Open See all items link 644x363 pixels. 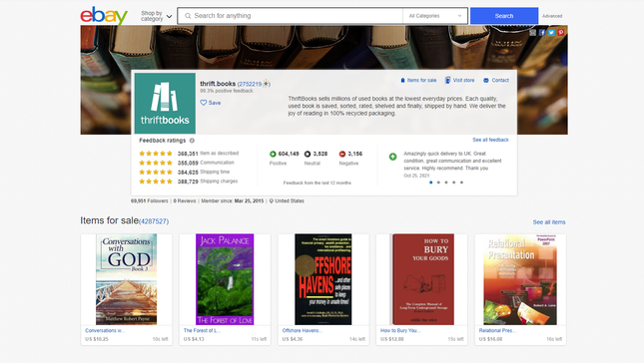click(x=549, y=222)
